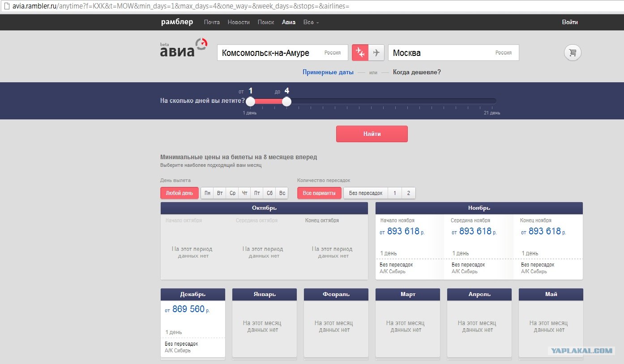Toggle Вс departure day

(x=282, y=193)
